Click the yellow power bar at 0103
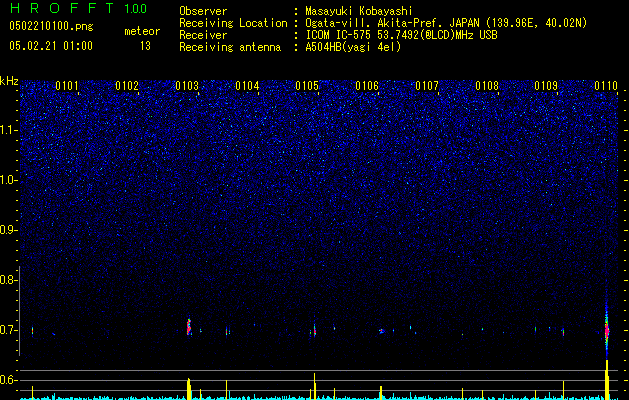This screenshot has width=629, height=400. pyautogui.click(x=189, y=389)
